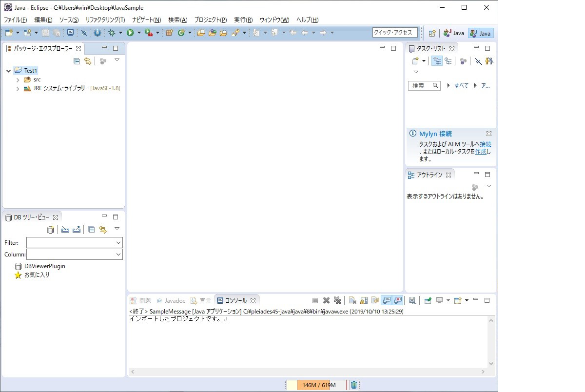Click the green Run button in toolbar
585x392 pixels.
tap(130, 33)
